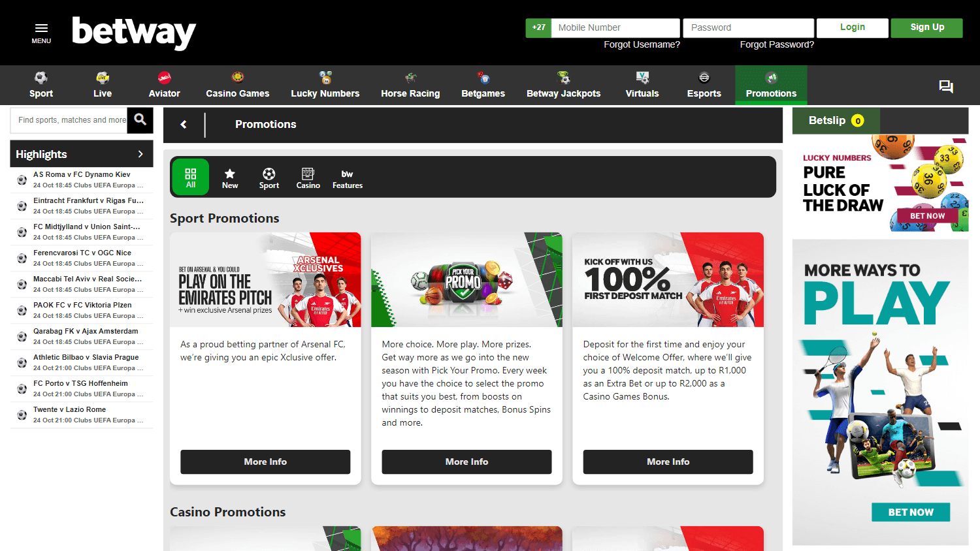Filter promotions by All

coord(191,178)
